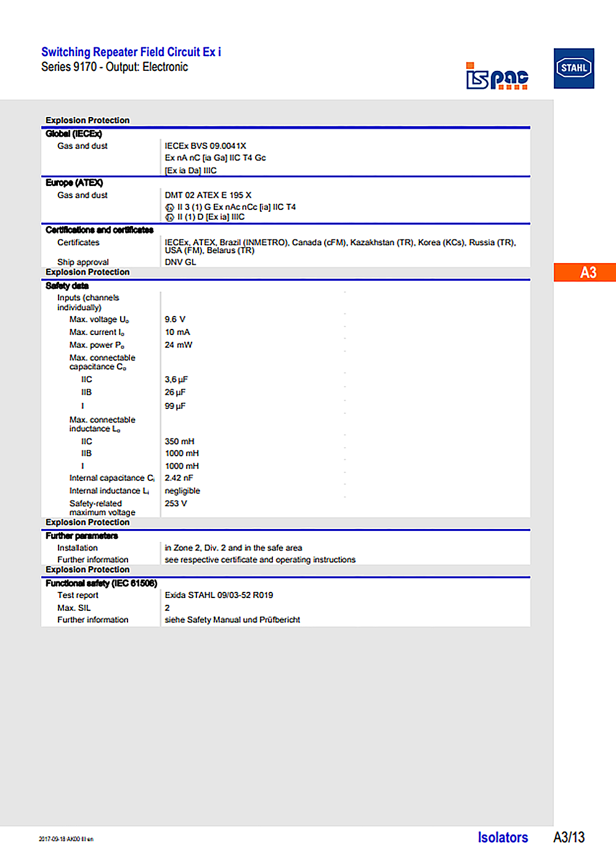Click the 'Max. connectable inductance Lo' label
Image resolution: width=616 pixels, height=861 pixels.
[102, 424]
